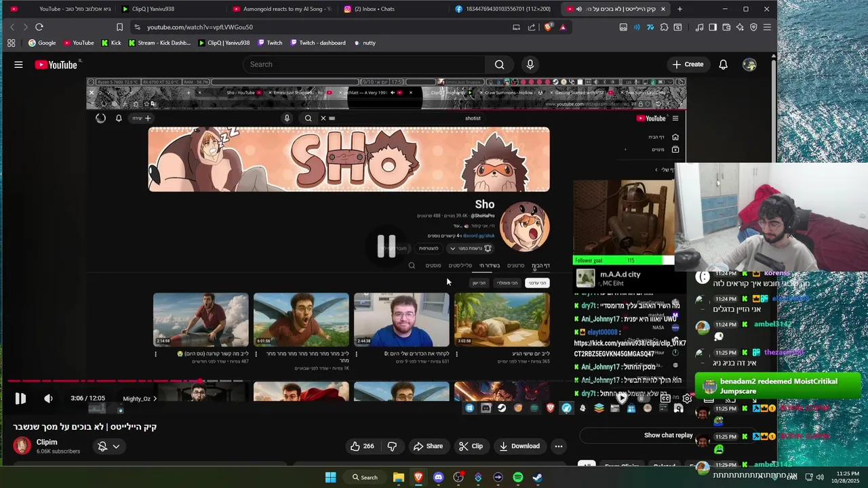Open the Kick bookmark
This screenshot has height=488, width=868.
(x=111, y=43)
